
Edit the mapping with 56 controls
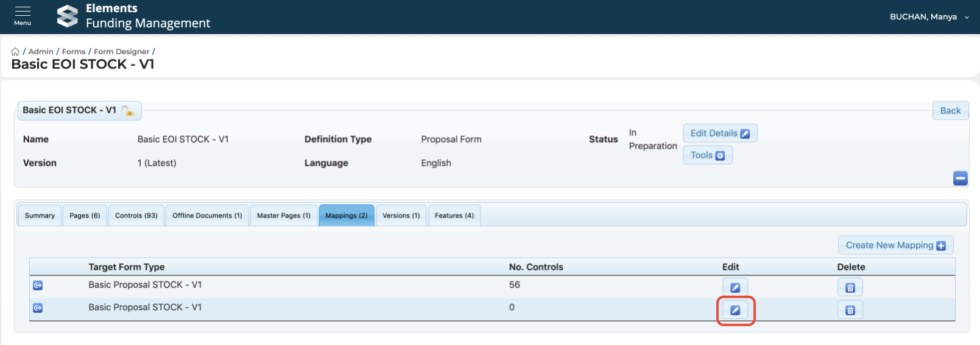coord(735,287)
